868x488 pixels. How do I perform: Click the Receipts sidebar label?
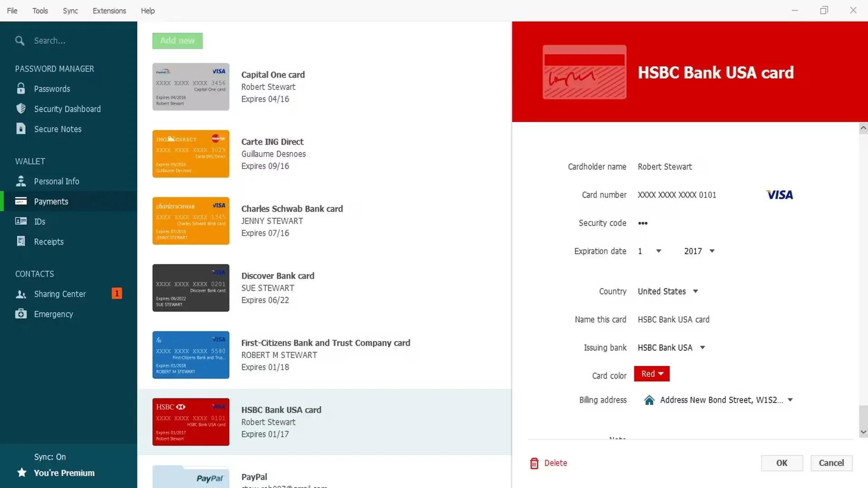[x=49, y=242]
